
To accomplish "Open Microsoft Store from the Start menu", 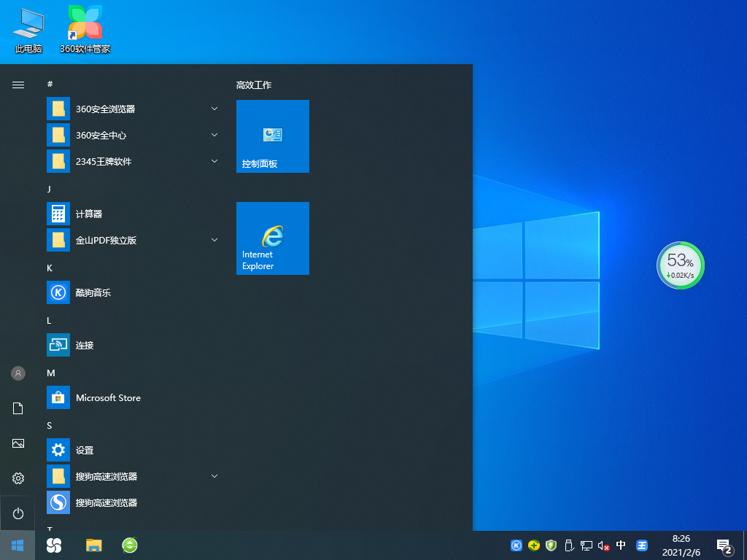I will coord(108,397).
